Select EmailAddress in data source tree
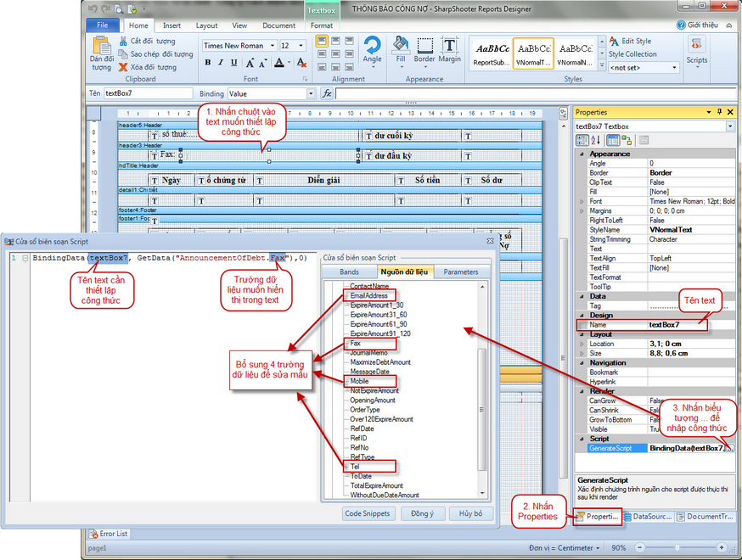742x560 pixels. [369, 295]
